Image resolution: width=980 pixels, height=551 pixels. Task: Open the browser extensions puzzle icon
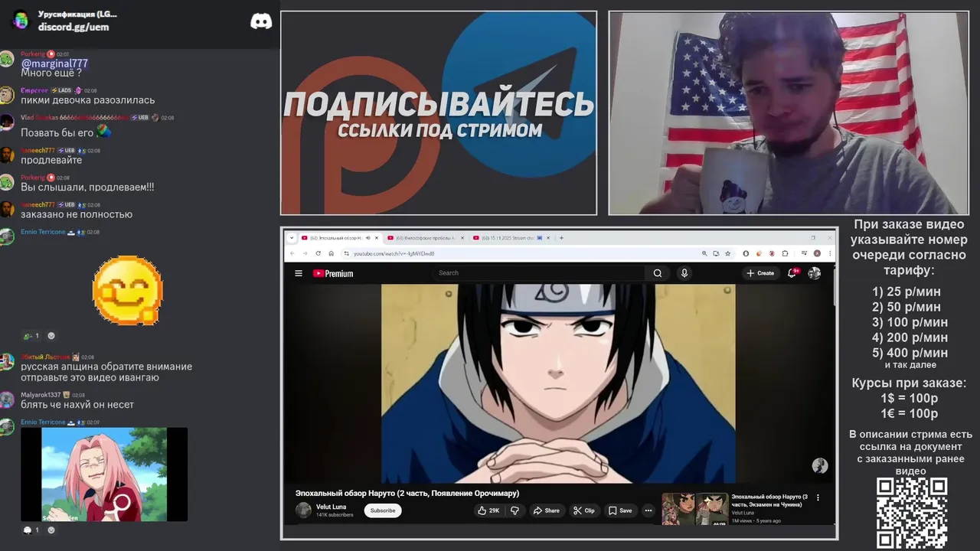tap(785, 253)
